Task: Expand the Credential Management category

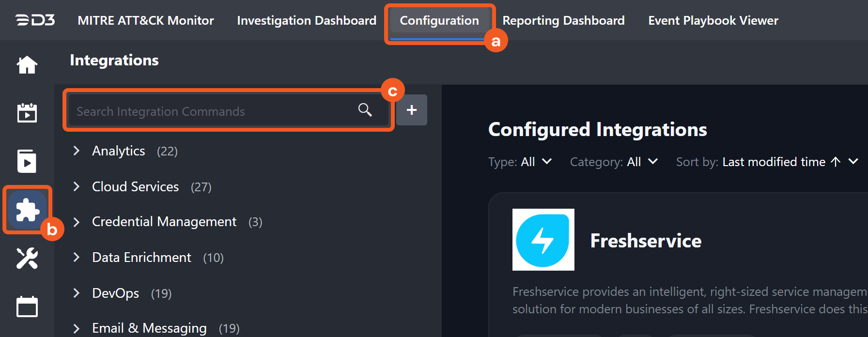Action: click(77, 222)
